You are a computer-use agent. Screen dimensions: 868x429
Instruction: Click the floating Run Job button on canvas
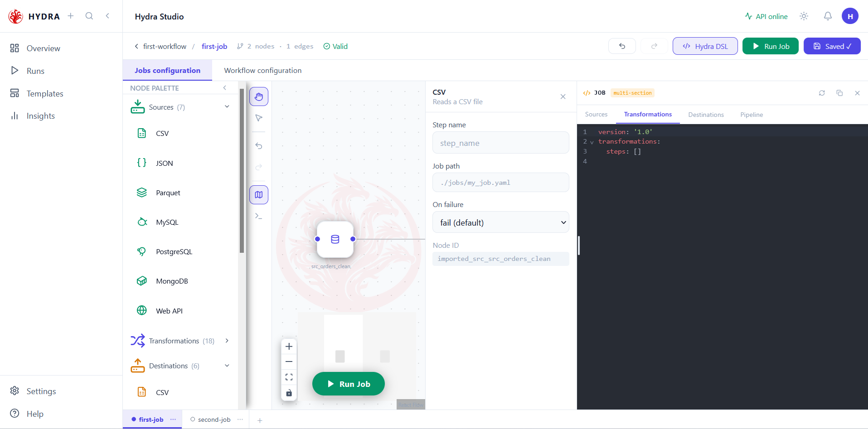349,384
